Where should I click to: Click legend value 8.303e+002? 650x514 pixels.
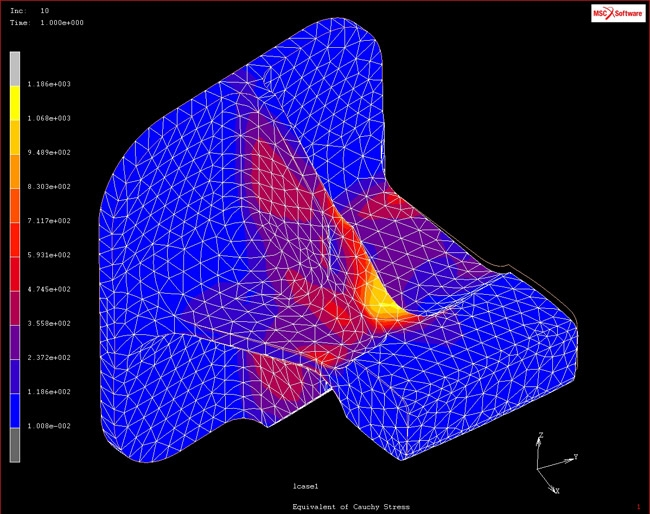coord(49,187)
